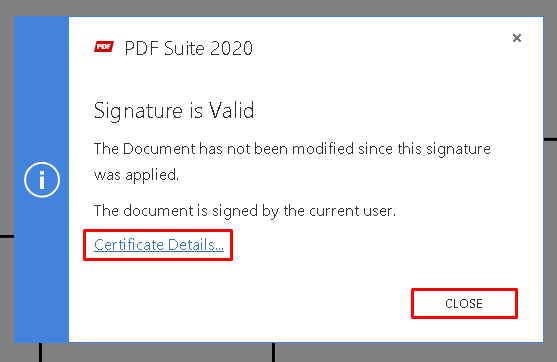557x362 pixels.
Task: Select the Signature is Valid heading
Action: (174, 110)
